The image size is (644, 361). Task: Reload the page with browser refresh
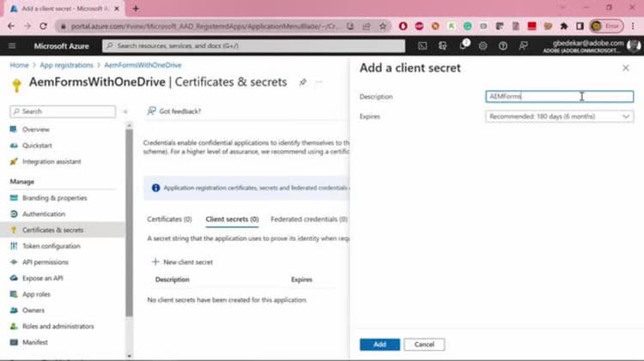point(43,27)
